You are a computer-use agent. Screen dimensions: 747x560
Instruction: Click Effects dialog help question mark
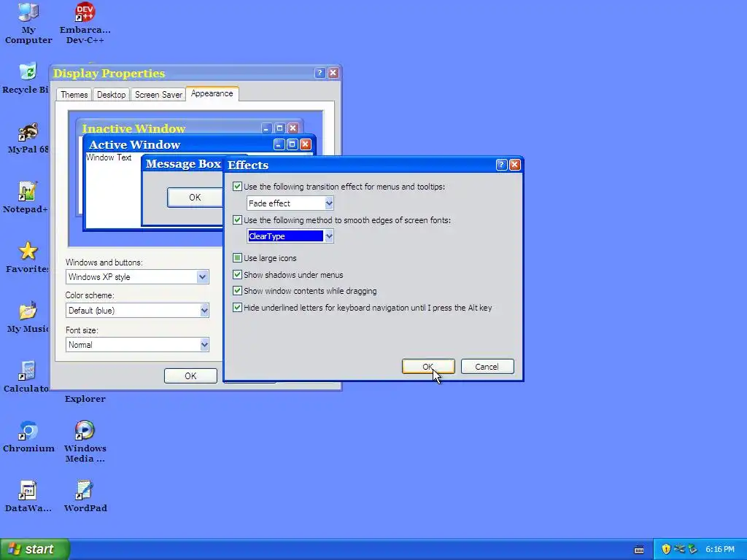(x=501, y=165)
